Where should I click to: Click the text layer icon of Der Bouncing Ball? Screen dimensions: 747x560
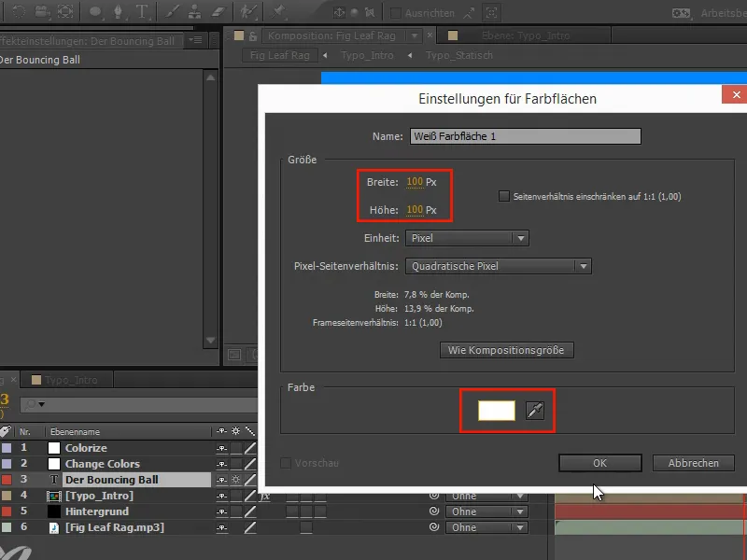pyautogui.click(x=54, y=480)
